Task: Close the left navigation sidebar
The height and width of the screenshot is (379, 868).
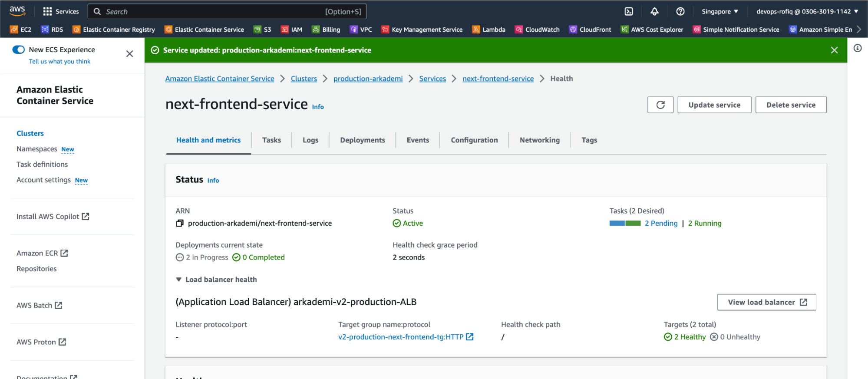Action: coord(129,54)
